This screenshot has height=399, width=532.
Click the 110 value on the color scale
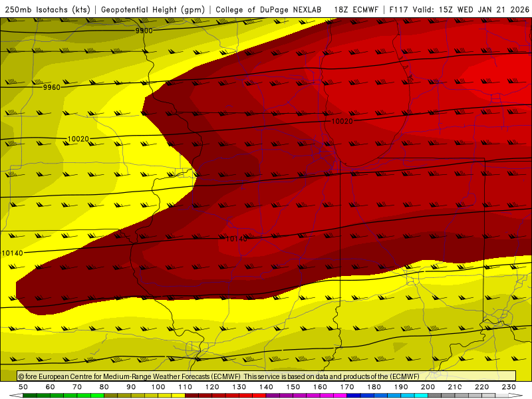(x=186, y=387)
